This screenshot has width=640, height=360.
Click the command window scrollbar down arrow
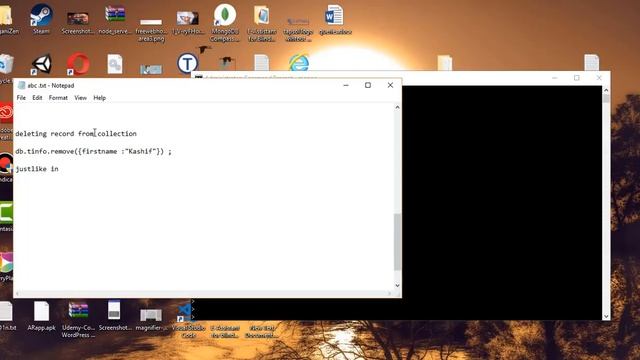tap(606, 316)
